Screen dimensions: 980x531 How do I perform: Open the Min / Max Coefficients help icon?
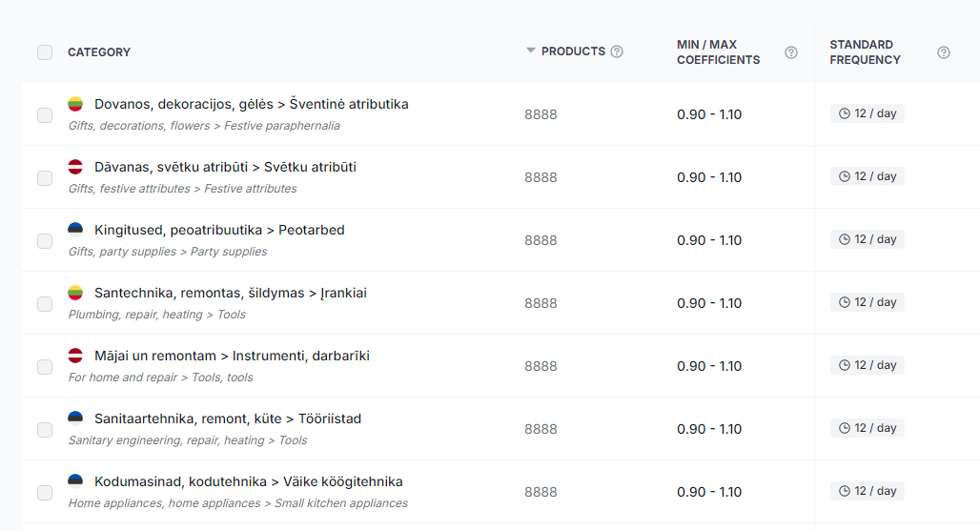point(791,52)
